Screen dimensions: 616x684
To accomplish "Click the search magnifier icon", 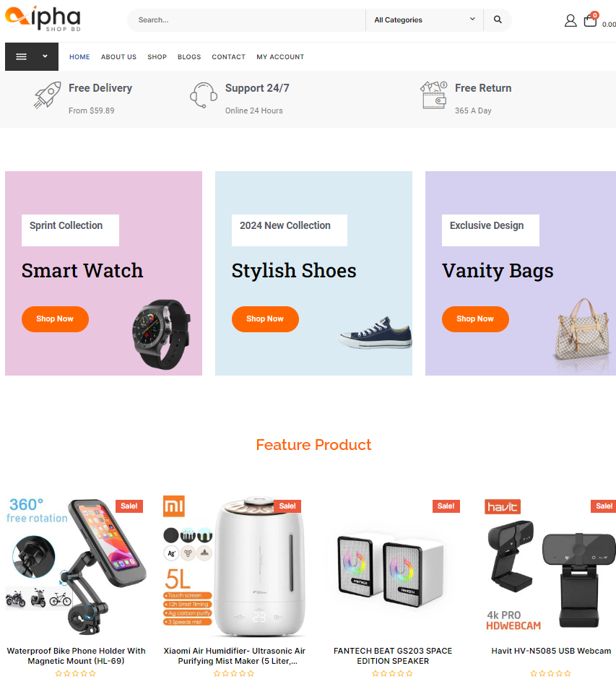I will 498,20.
